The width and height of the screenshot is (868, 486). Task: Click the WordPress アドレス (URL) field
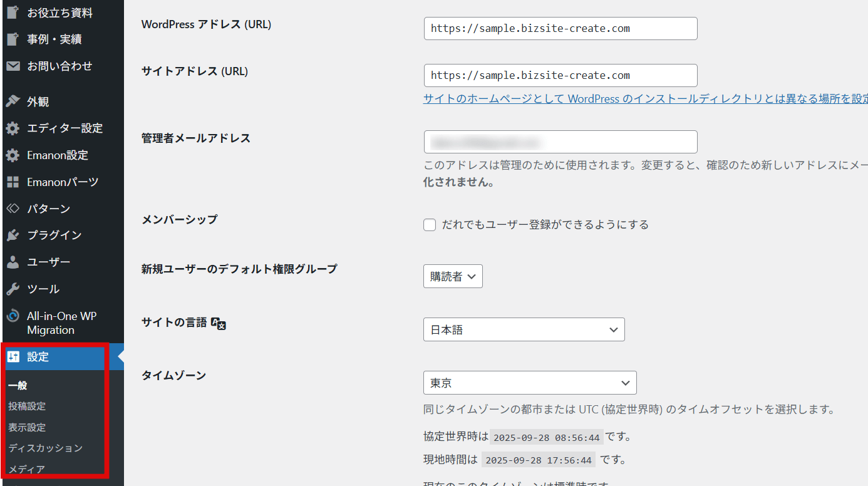pyautogui.click(x=561, y=29)
